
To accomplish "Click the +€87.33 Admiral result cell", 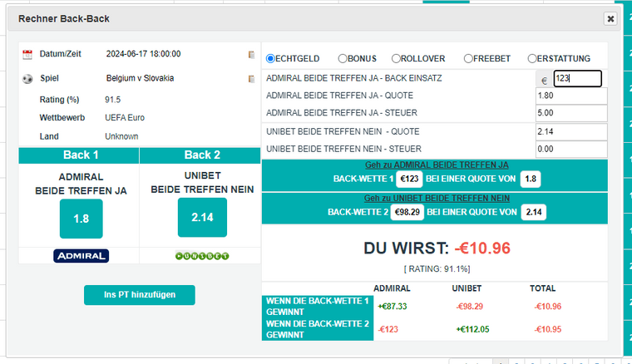I will tap(393, 307).
